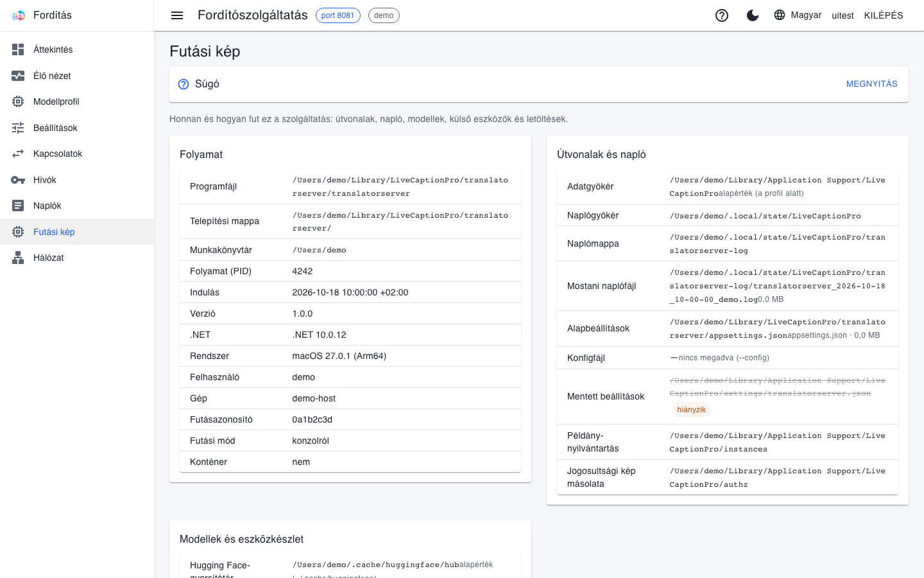924x578 pixels.
Task: Click the KILÉPÉS logout button
Action: [x=884, y=15]
